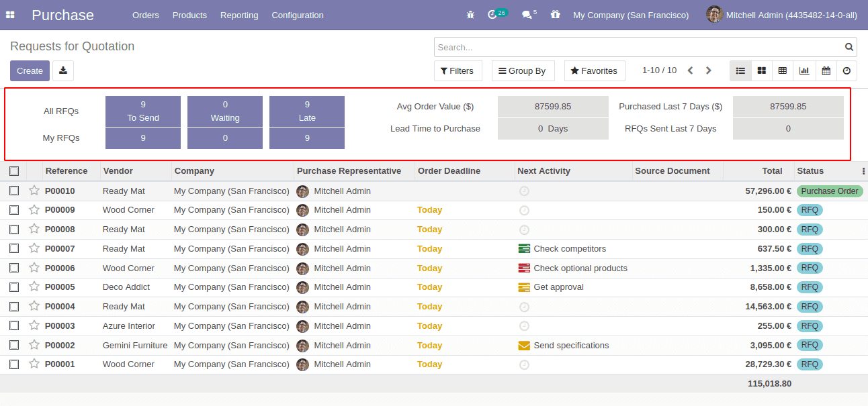The height and width of the screenshot is (406, 868).
Task: Open the apps grid home menu
Action: [x=10, y=15]
